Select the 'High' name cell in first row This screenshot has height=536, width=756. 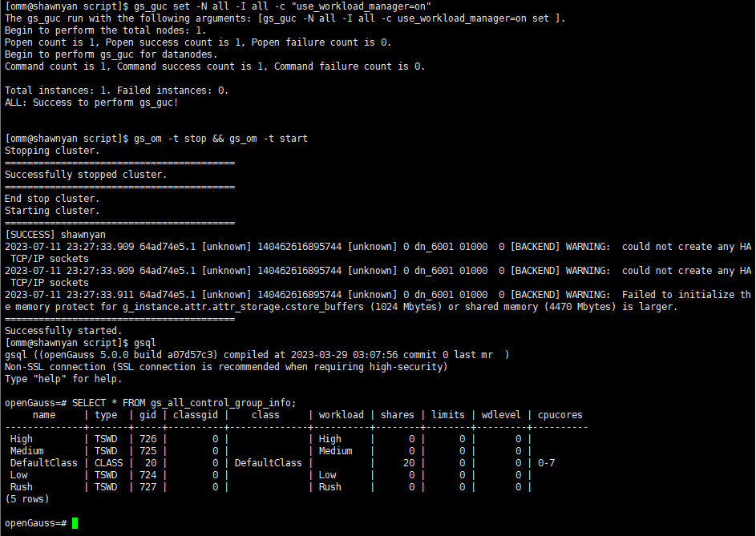point(21,439)
